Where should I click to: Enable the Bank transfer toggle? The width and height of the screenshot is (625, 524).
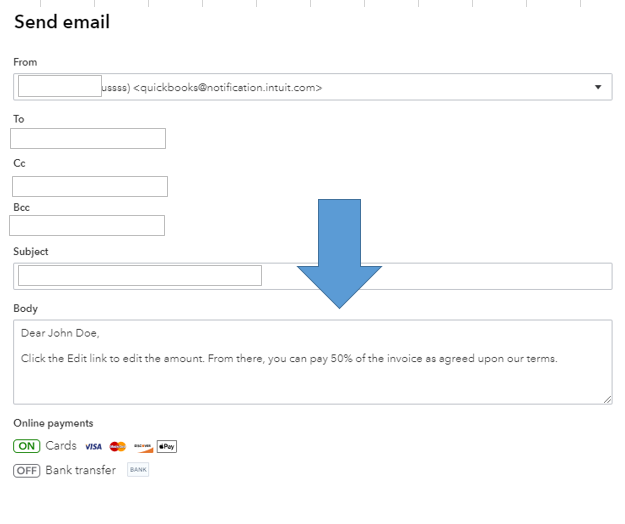[x=27, y=470]
